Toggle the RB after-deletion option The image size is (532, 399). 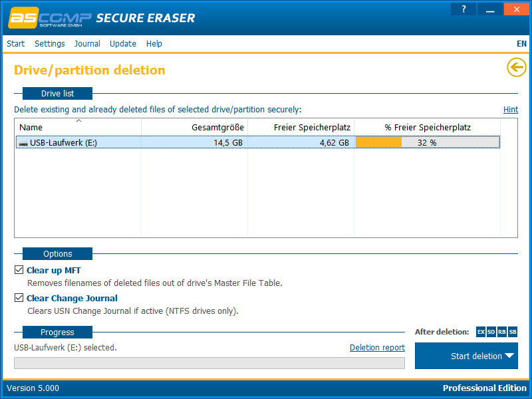point(502,332)
